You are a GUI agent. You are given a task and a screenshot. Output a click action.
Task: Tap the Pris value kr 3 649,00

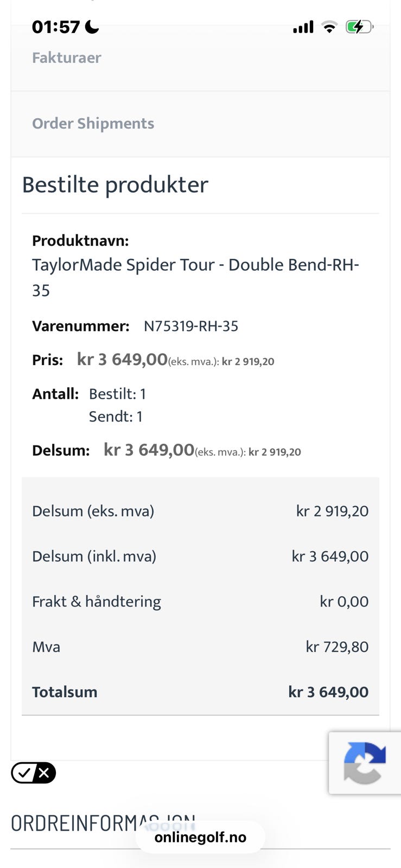point(122,359)
